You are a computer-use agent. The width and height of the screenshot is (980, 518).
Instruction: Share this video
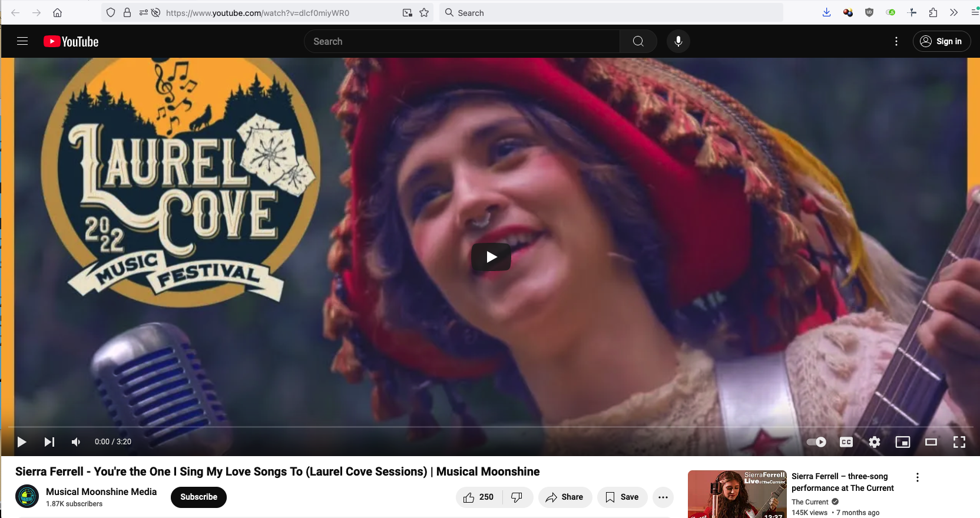click(565, 497)
